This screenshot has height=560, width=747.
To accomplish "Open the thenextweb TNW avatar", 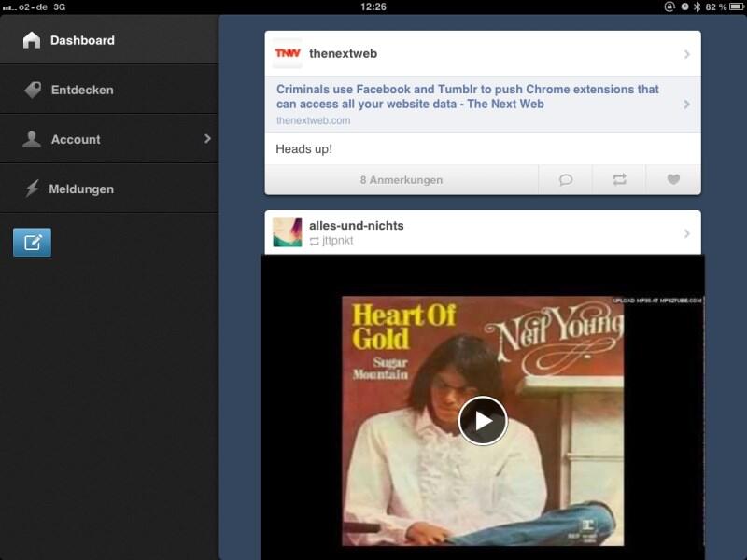I will coord(288,53).
